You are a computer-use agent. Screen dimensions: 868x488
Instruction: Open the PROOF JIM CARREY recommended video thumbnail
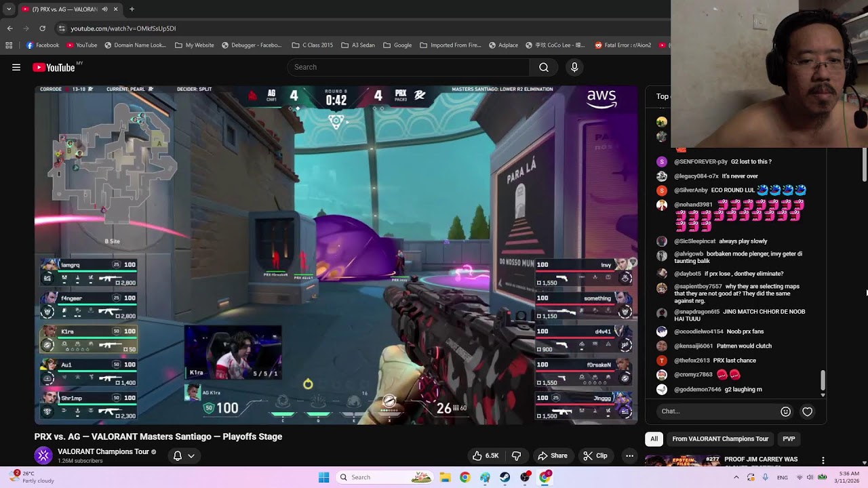tap(682, 461)
